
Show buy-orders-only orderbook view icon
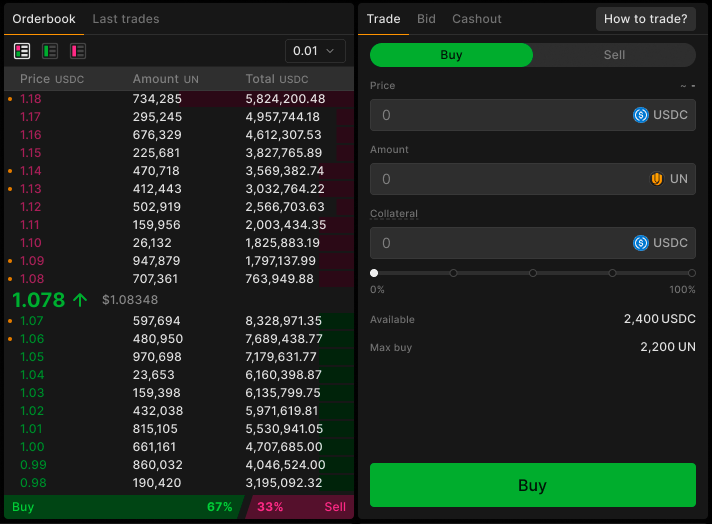click(50, 51)
